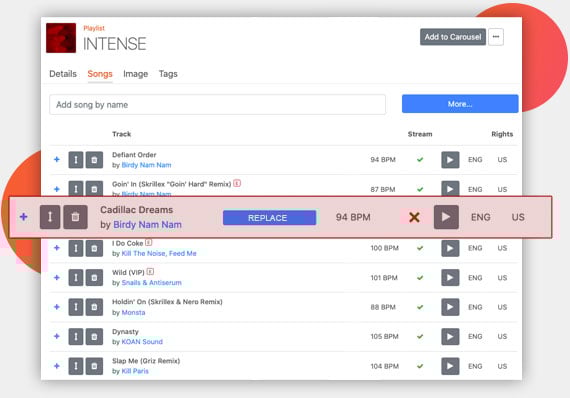This screenshot has height=398, width=570.
Task: Click the plus icon beside Wild (VIP)
Action: click(x=57, y=278)
